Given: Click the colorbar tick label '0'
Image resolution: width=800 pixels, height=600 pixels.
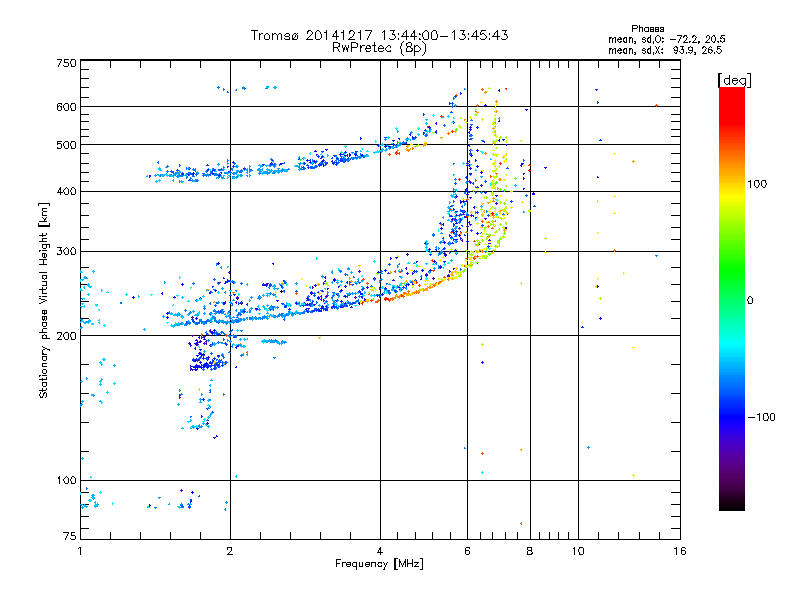Looking at the screenshot, I should pos(750,301).
